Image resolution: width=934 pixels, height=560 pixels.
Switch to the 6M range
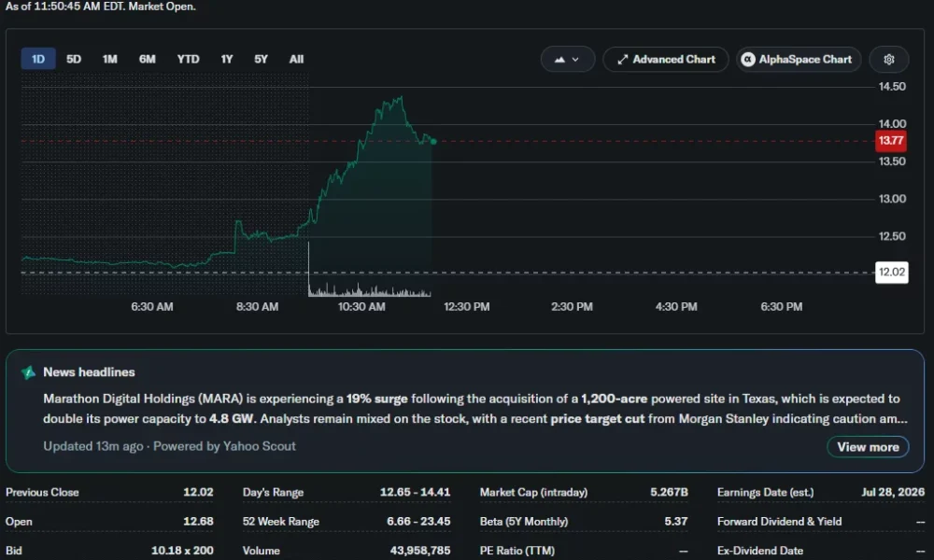[x=148, y=59]
